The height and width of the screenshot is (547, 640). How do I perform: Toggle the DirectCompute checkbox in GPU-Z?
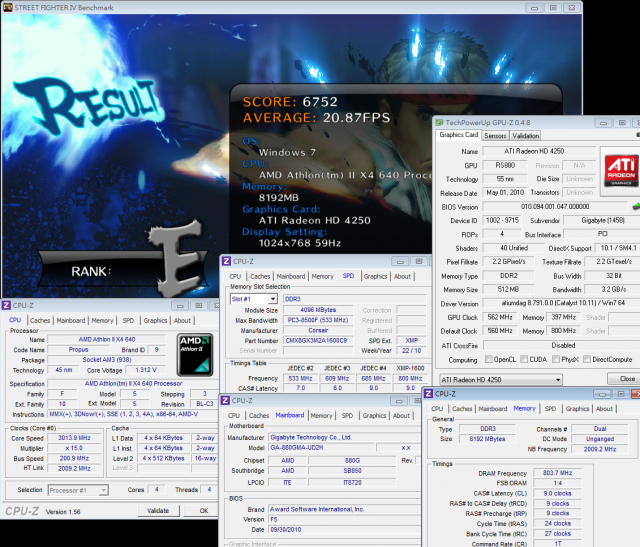(587, 359)
